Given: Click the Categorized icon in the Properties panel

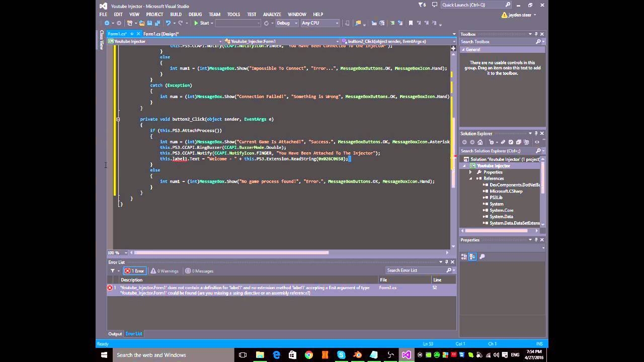Looking at the screenshot, I should coord(464,256).
